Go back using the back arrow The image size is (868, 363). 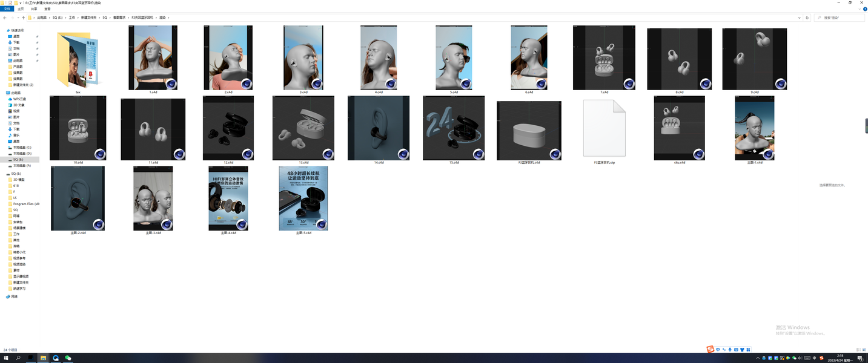click(x=5, y=18)
